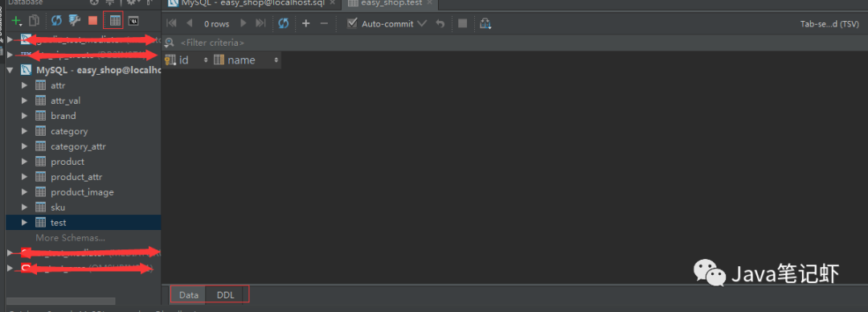Click the green plus add data source icon
The image size is (868, 312).
(17, 21)
